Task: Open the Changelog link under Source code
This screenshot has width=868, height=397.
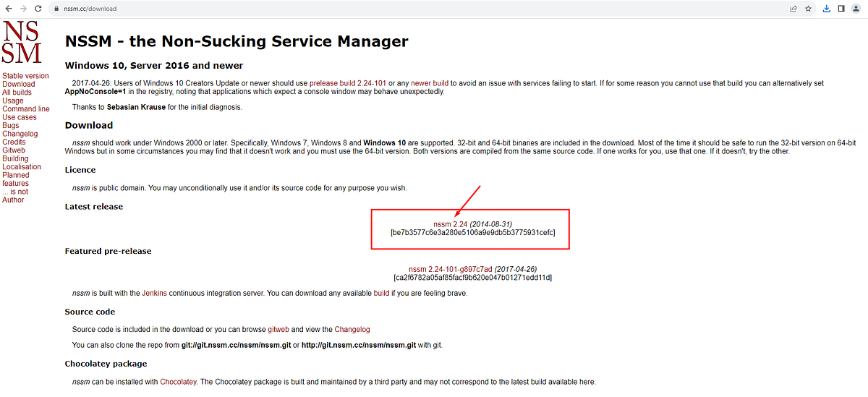Action: coord(352,330)
